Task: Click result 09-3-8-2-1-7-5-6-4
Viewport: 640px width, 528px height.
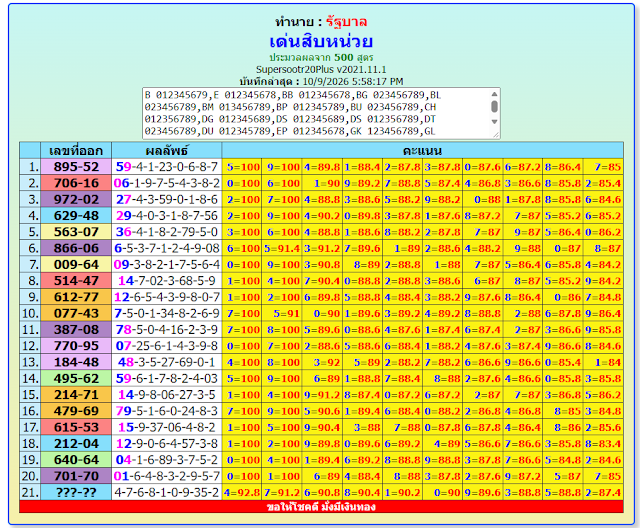Action: tap(167, 264)
